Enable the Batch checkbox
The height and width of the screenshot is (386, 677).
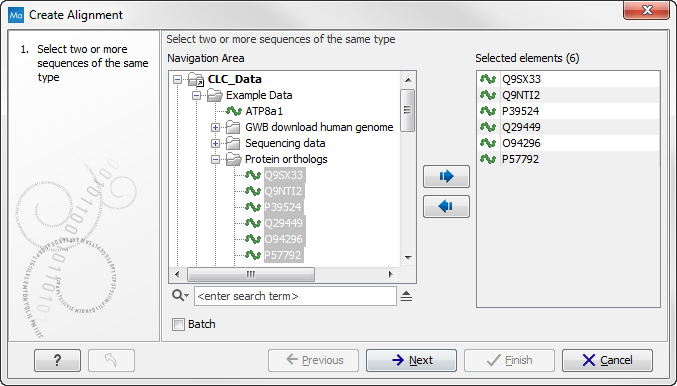[x=178, y=324]
